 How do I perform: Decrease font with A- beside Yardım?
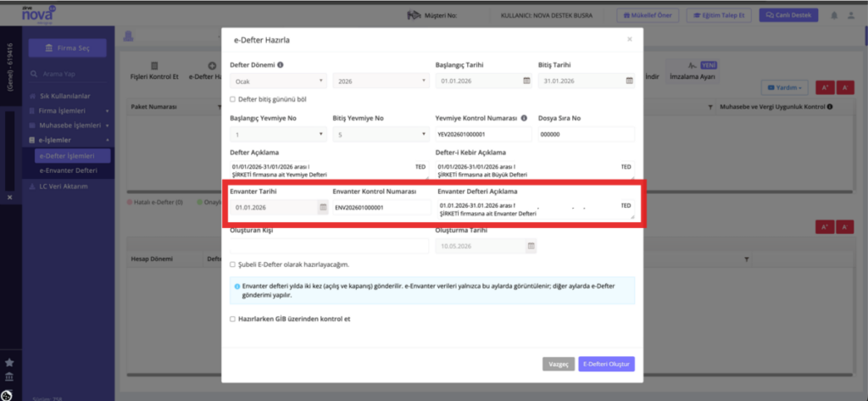point(845,87)
